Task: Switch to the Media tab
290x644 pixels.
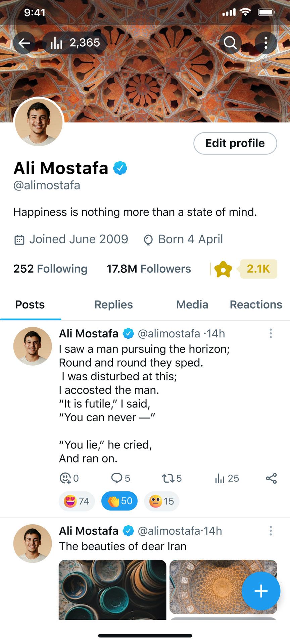Action: coord(192,305)
